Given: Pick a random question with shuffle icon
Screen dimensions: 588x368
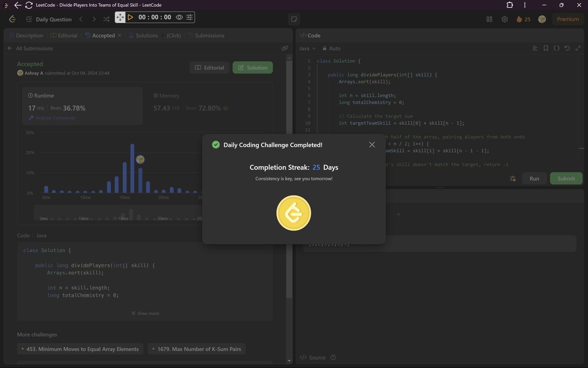Looking at the screenshot, I should coord(106,19).
